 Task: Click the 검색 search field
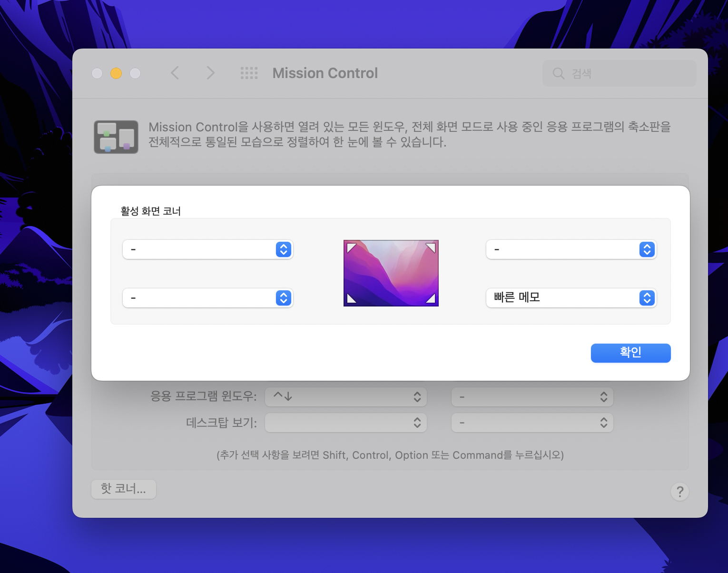619,73
